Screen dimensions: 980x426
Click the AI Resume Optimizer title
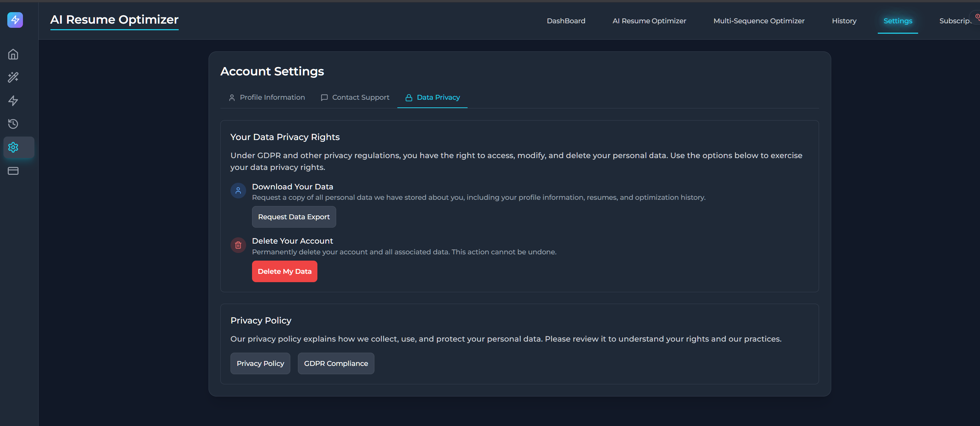[x=114, y=20]
